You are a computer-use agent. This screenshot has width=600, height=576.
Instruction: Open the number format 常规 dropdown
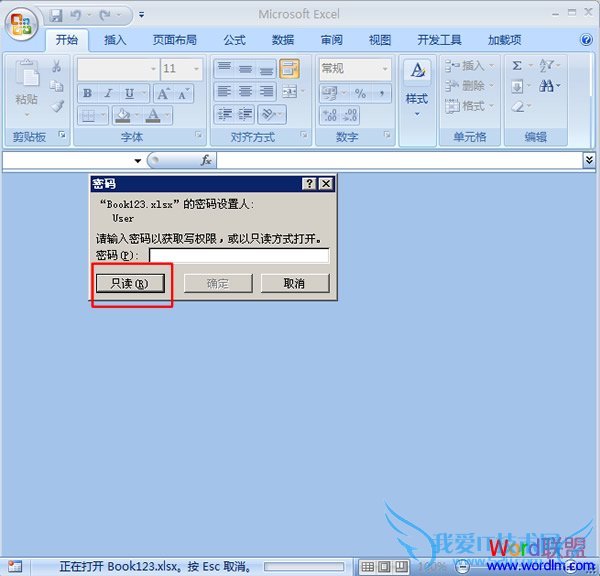(x=385, y=69)
